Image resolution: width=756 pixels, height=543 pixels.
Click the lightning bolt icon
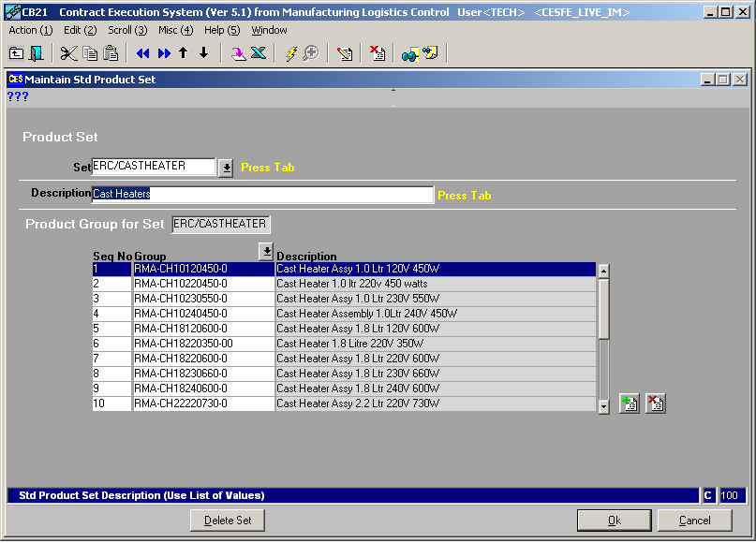[290, 53]
